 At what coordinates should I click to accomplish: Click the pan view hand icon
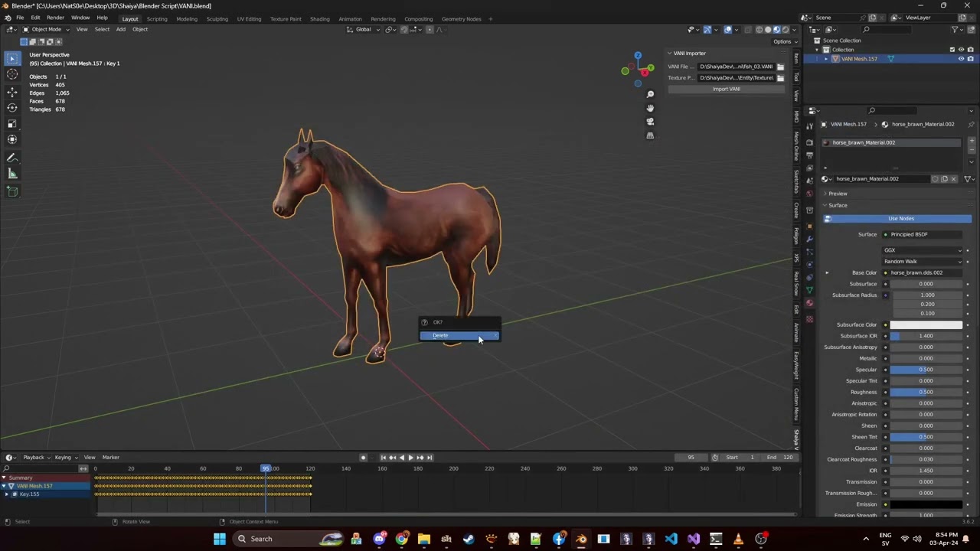click(650, 108)
